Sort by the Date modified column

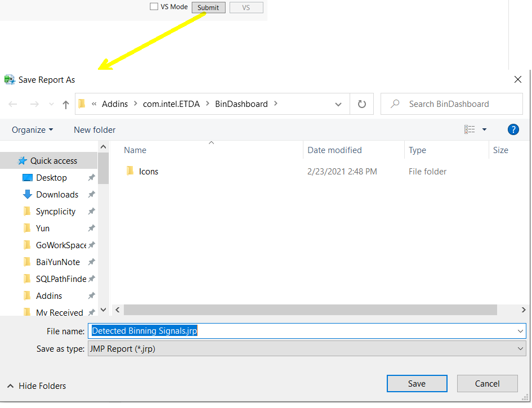point(334,150)
